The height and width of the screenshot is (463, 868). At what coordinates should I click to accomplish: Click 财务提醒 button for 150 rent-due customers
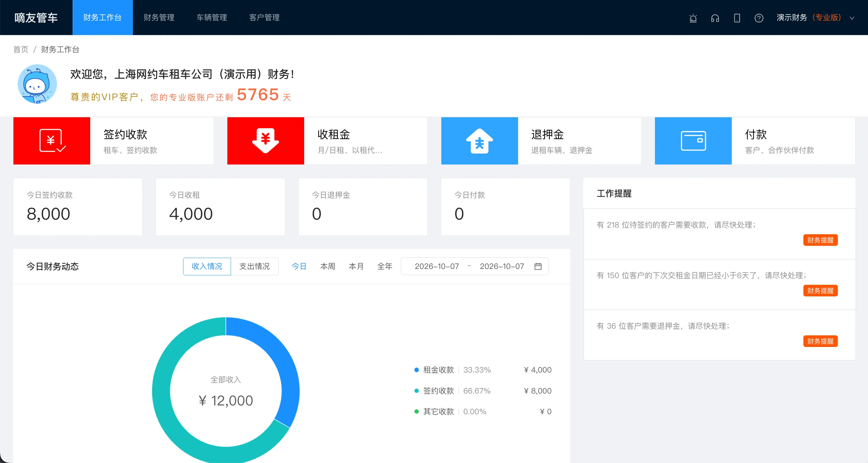[820, 291]
